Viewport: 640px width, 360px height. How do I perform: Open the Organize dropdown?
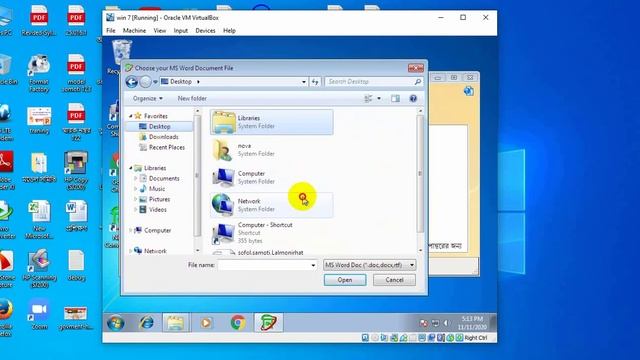pyautogui.click(x=147, y=98)
